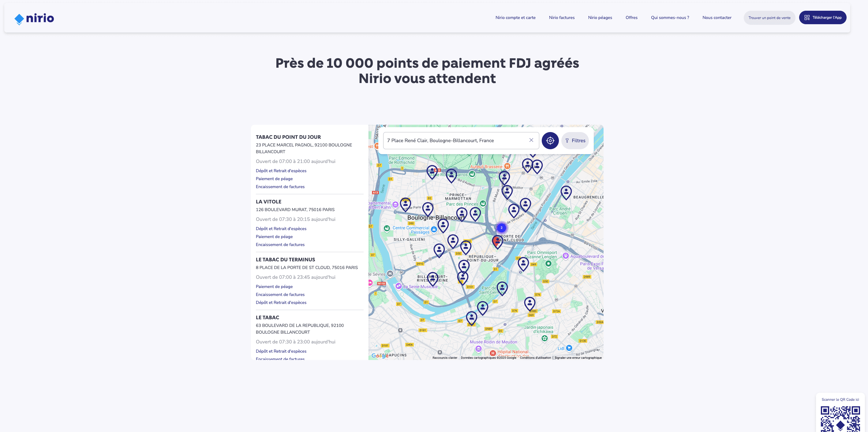This screenshot has width=868, height=432.
Task: Click Signaler une erreur cartographique
Action: pyautogui.click(x=578, y=358)
